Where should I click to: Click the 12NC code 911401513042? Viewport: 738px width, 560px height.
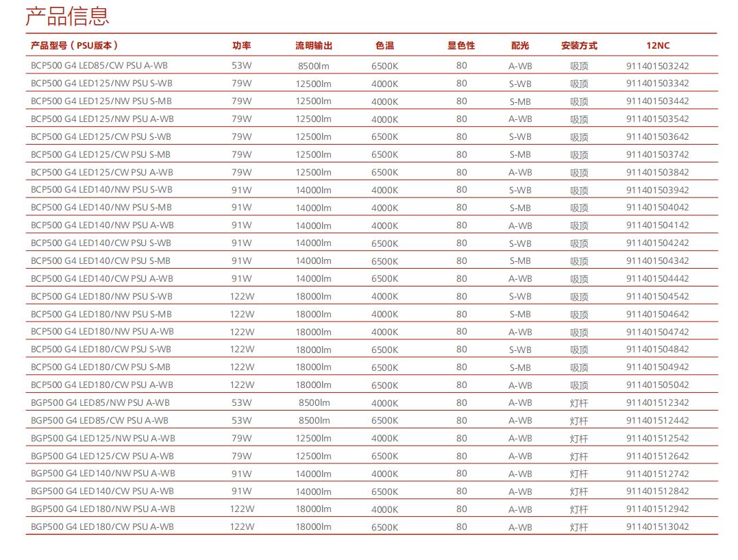[x=657, y=527]
